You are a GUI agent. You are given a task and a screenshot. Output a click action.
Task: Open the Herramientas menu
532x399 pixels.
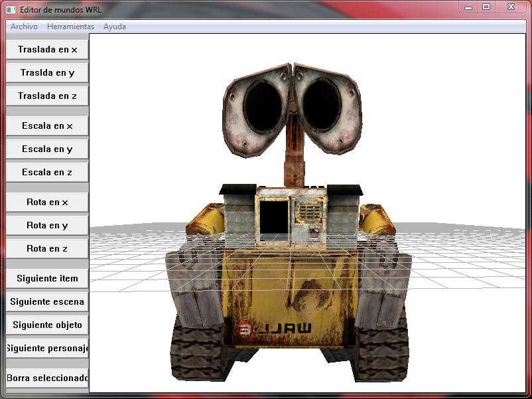(x=70, y=27)
